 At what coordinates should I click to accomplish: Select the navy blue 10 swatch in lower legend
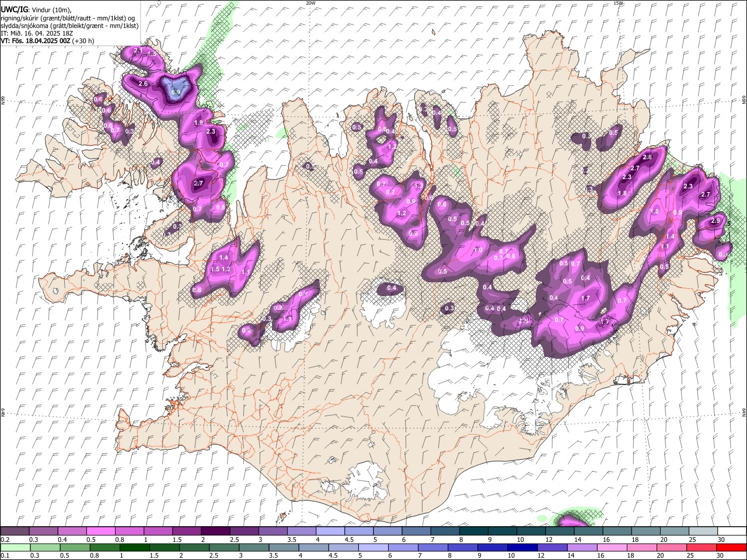click(x=522, y=547)
